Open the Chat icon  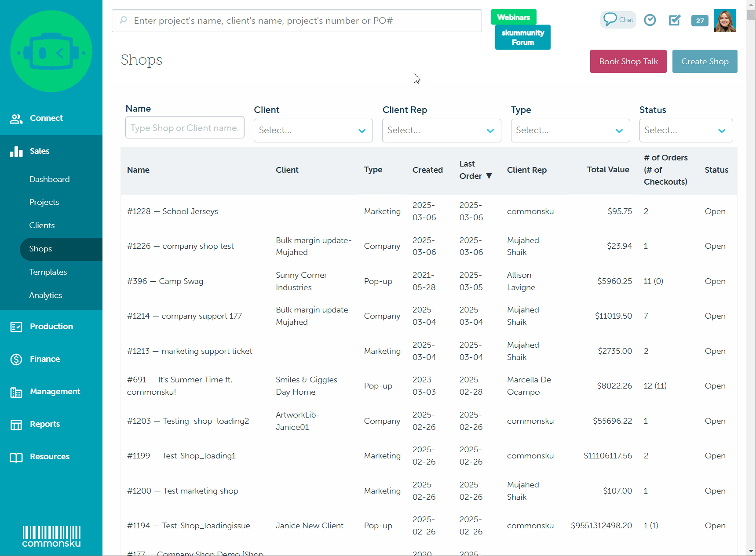(618, 20)
